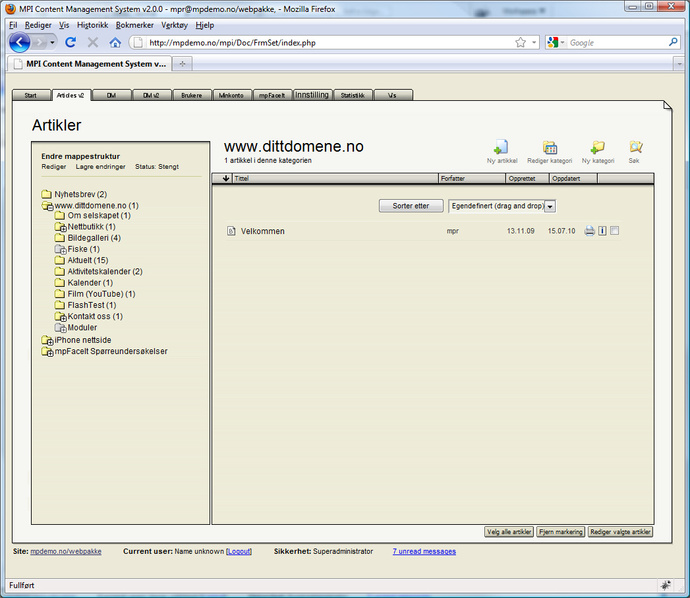Open the Bokmerker menu
The height and width of the screenshot is (598, 690).
point(135,25)
